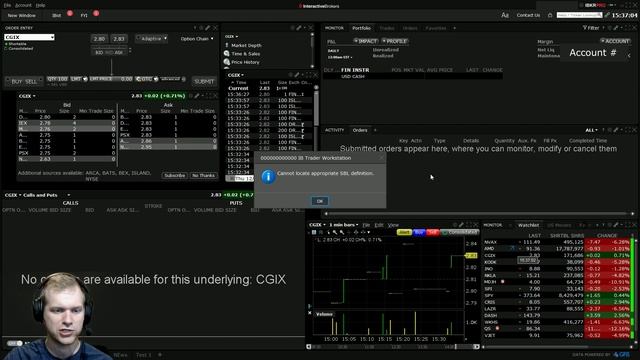
Task: Click the yellow Alert button on chart
Action: [x=404, y=232]
